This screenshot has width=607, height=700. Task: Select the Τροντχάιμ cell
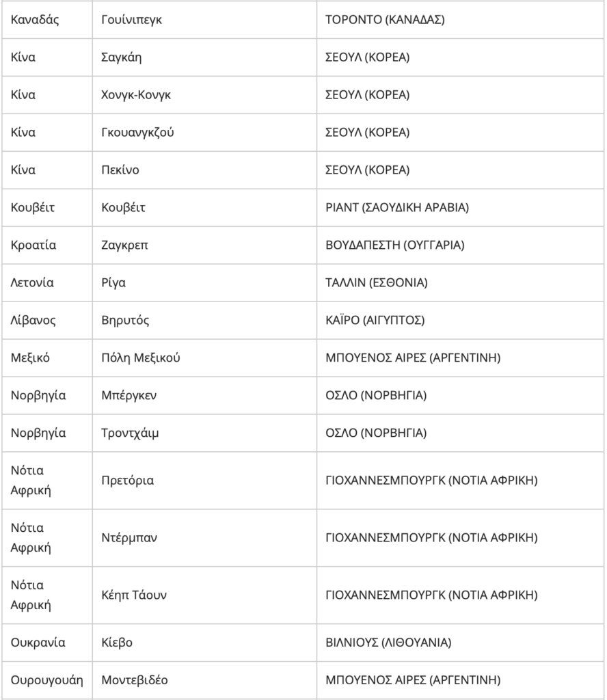(204, 433)
